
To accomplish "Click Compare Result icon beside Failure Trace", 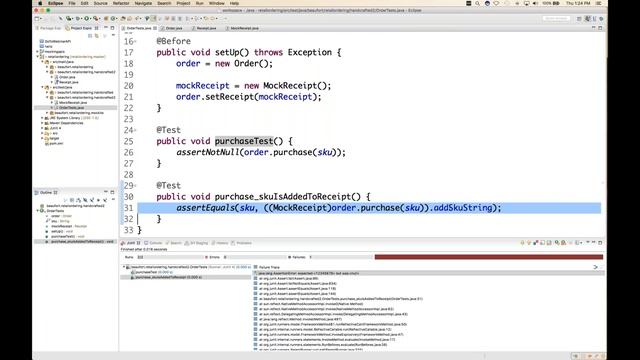I will click(x=596, y=267).
